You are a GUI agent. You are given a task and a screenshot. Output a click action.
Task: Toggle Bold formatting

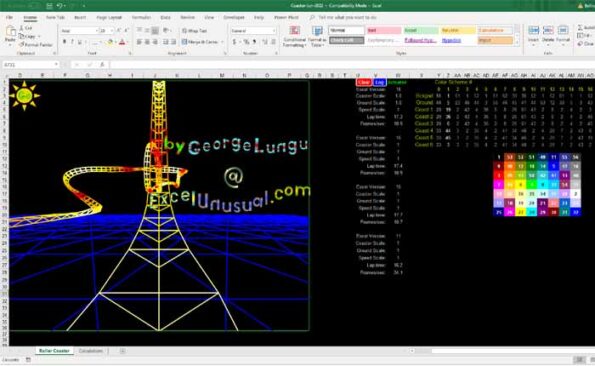point(65,42)
